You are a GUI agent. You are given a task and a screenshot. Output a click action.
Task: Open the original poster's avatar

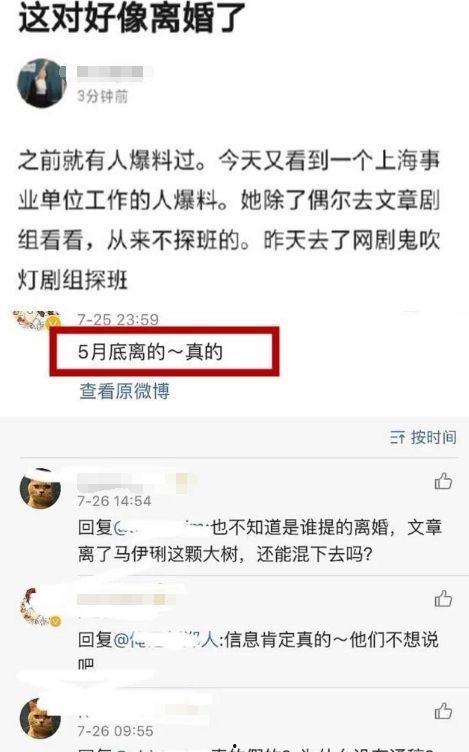click(42, 82)
